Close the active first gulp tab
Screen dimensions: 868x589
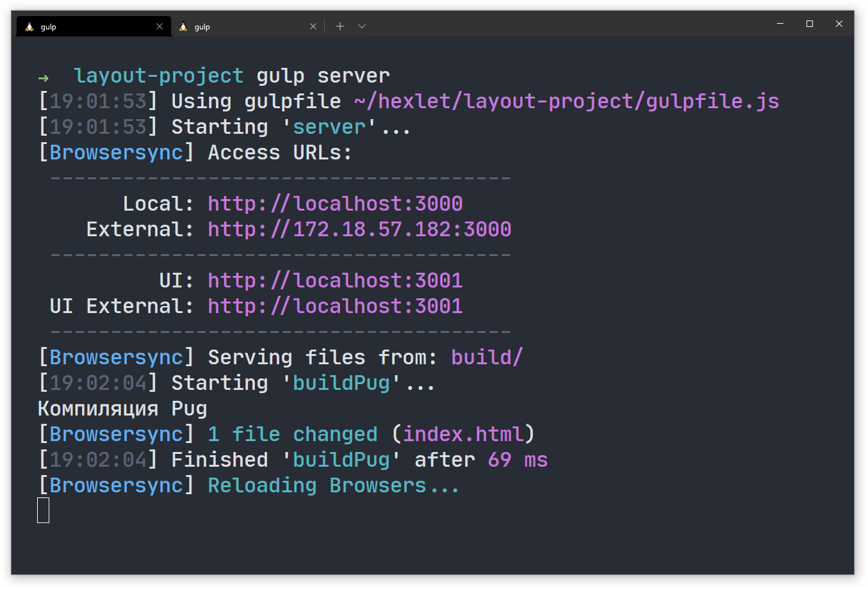160,26
